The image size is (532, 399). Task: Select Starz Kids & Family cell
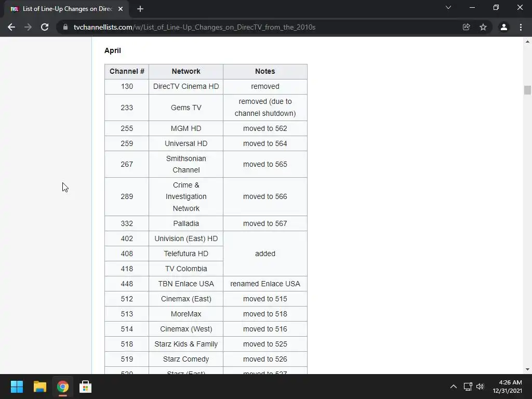(186, 344)
